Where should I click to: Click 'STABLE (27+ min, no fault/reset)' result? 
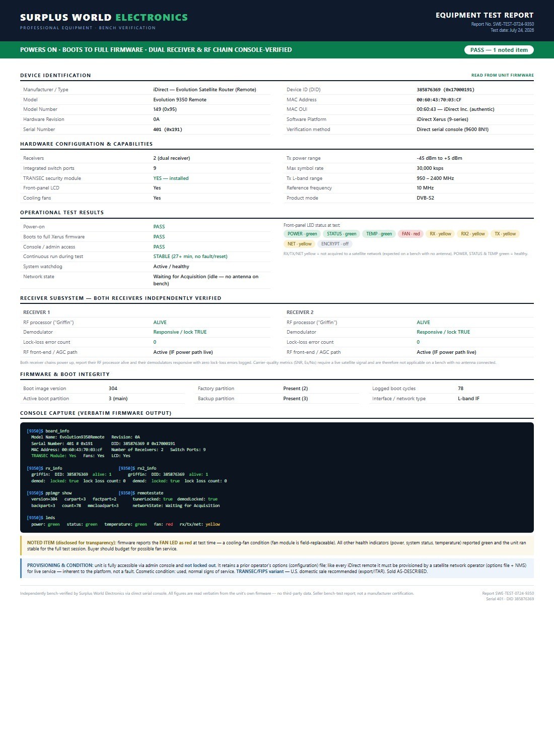point(190,257)
